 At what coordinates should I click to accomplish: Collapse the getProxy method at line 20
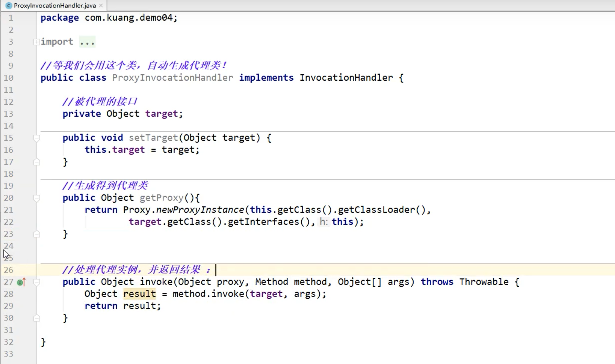point(36,198)
